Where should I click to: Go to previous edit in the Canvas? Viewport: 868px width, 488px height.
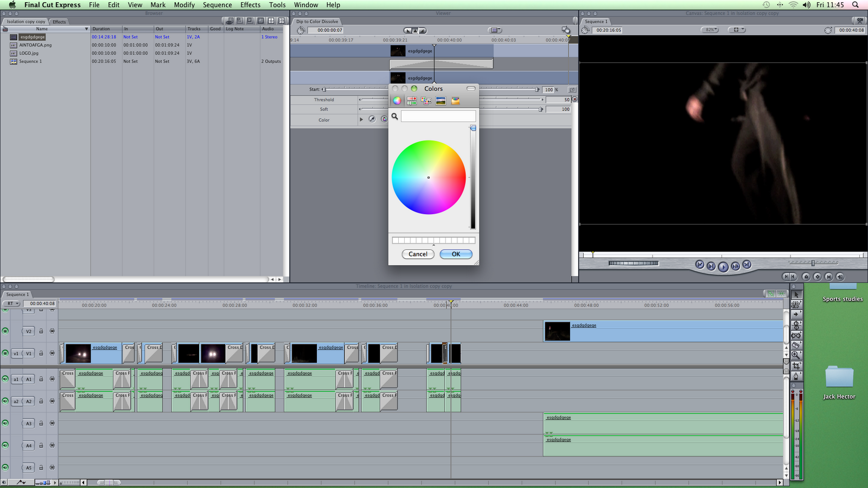[x=700, y=265]
